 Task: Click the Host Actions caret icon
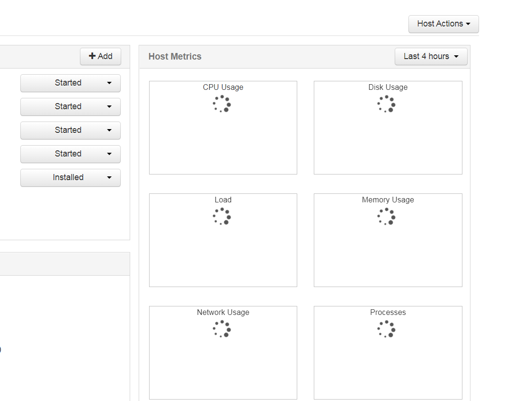468,24
